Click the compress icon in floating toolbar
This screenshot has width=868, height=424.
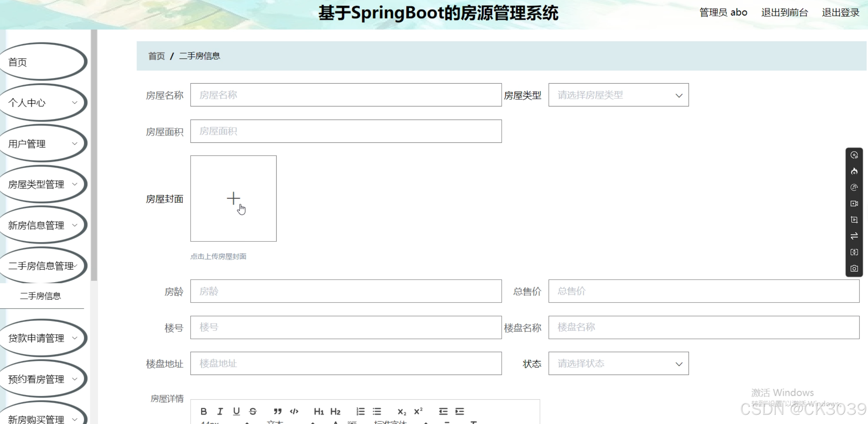click(x=854, y=252)
